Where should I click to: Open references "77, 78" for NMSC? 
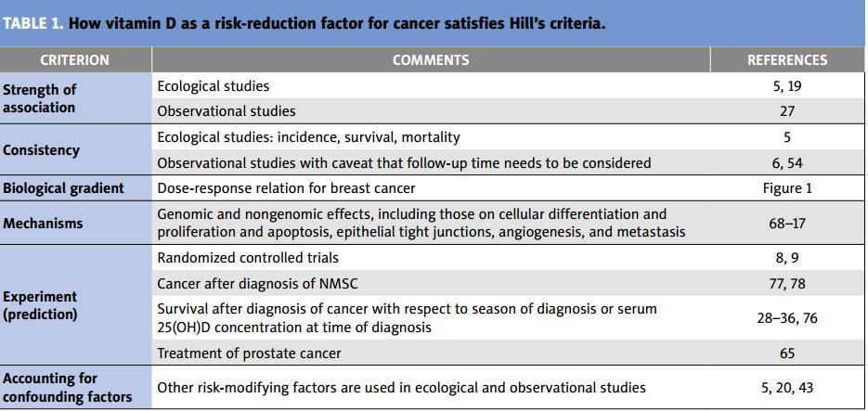pos(786,284)
